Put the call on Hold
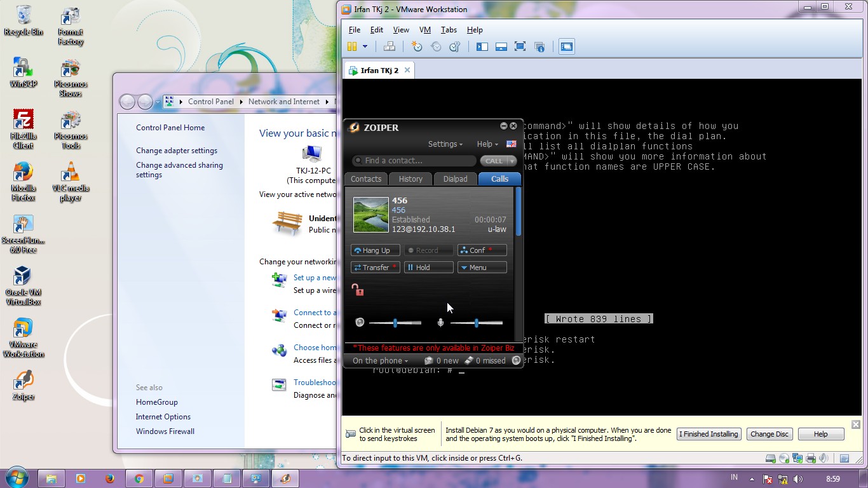The width and height of the screenshot is (868, 488). [428, 268]
